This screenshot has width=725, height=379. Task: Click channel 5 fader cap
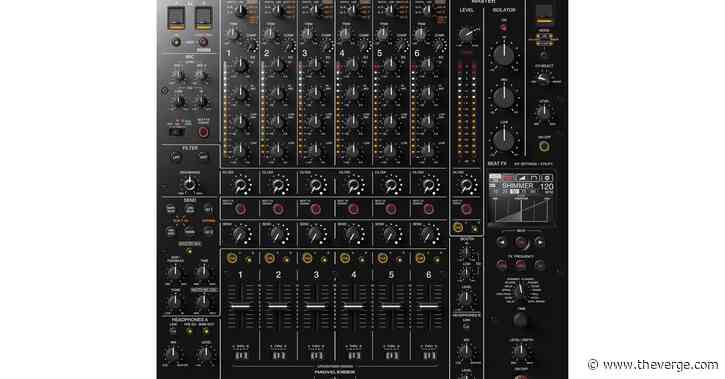click(x=391, y=306)
